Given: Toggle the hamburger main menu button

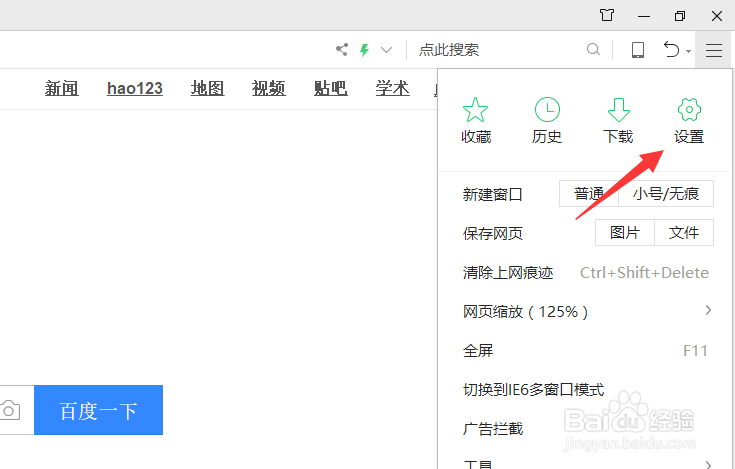Looking at the screenshot, I should tap(714, 50).
